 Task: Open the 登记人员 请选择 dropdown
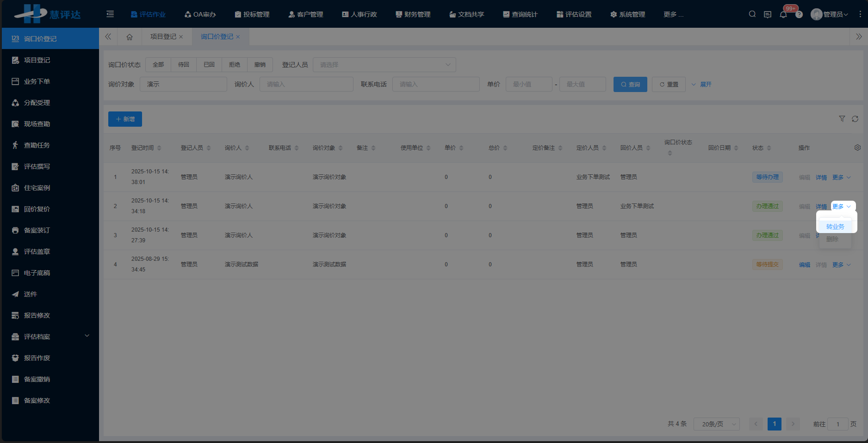tap(384, 64)
